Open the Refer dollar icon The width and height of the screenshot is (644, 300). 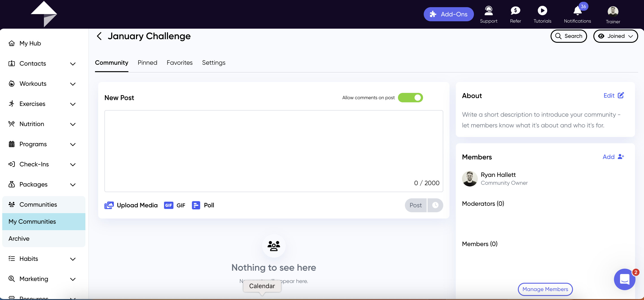coord(515,11)
